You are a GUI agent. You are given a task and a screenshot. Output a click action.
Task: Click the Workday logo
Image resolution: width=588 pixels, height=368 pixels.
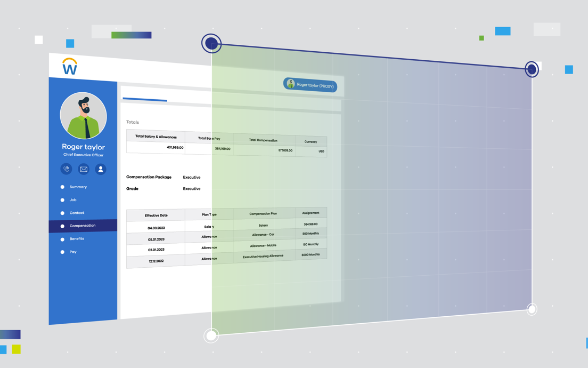coord(70,67)
